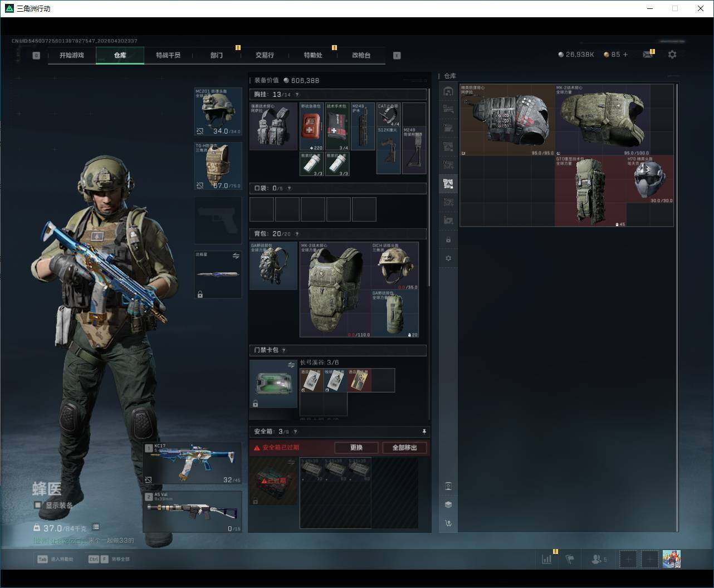Click the red first-aid kit in the chest rig
Viewport: 714px width, 588px height.
click(312, 126)
